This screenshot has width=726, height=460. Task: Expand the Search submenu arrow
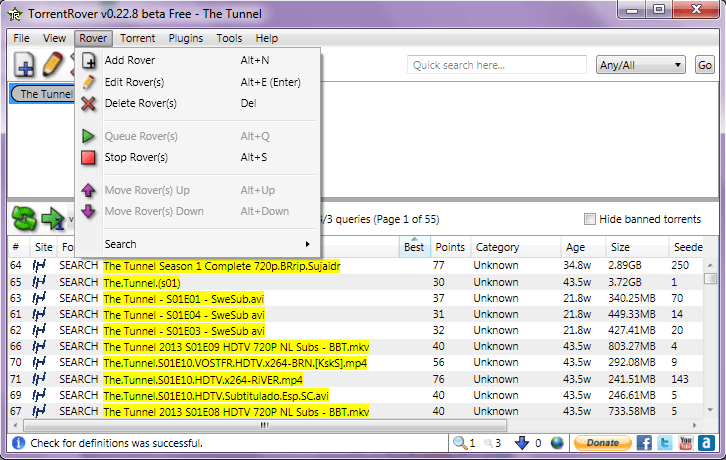tap(307, 244)
